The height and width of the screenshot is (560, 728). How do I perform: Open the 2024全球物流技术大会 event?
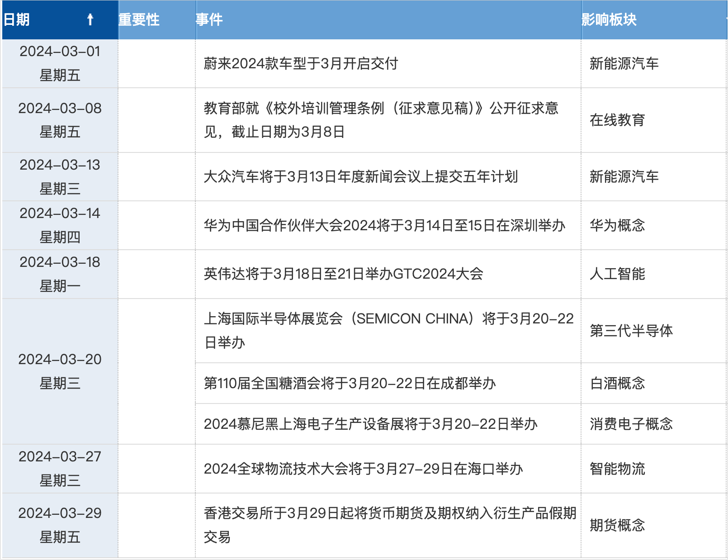[363, 469]
